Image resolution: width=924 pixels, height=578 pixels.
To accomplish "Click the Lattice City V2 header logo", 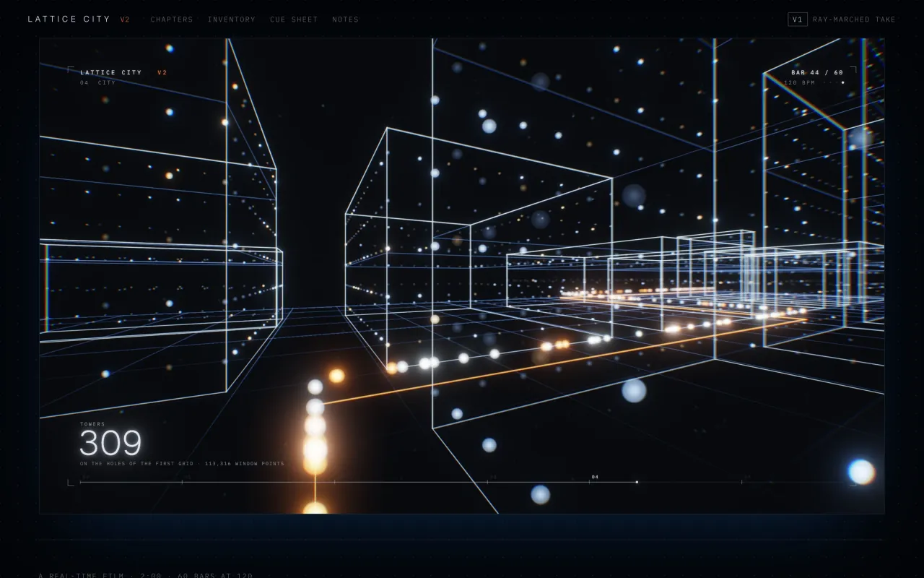I will click(79, 20).
